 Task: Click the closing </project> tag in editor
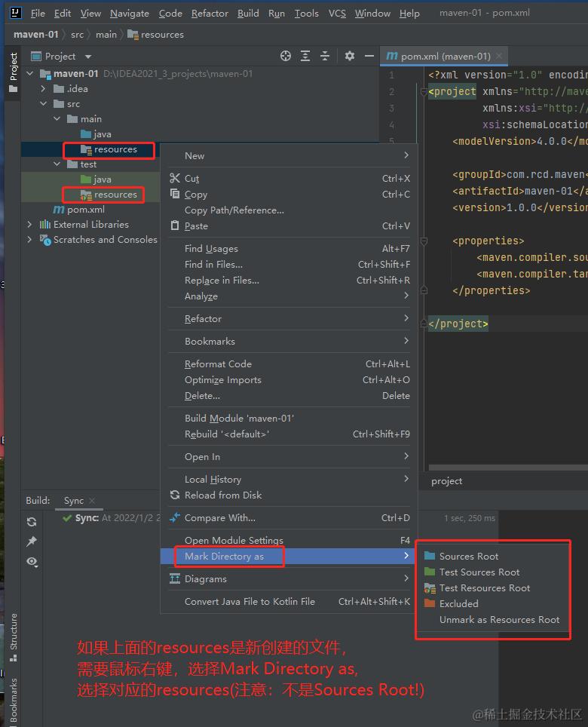pos(458,324)
